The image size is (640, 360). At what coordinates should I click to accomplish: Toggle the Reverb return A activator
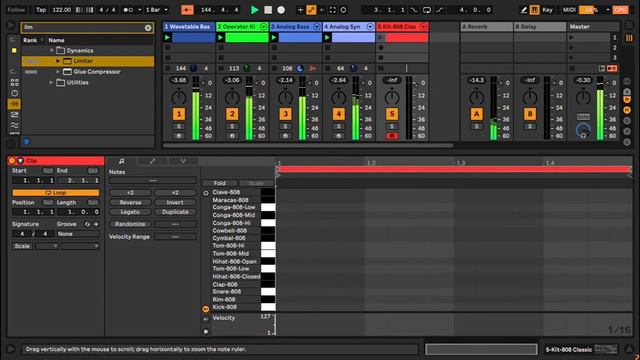coord(476,114)
